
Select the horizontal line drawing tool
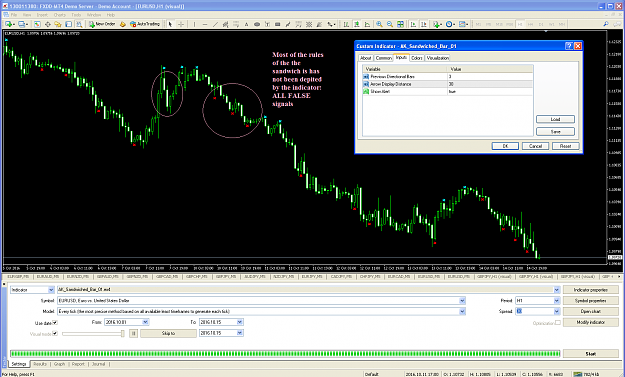click(205, 24)
